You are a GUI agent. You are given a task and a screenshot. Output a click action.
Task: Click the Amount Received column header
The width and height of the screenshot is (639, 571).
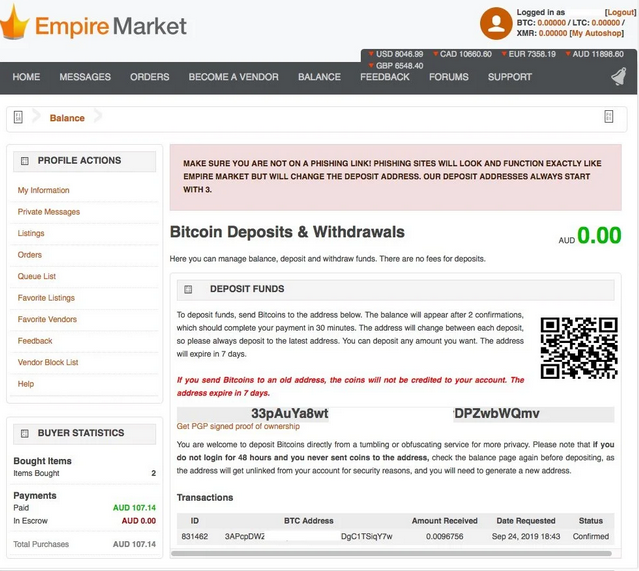pyautogui.click(x=445, y=521)
